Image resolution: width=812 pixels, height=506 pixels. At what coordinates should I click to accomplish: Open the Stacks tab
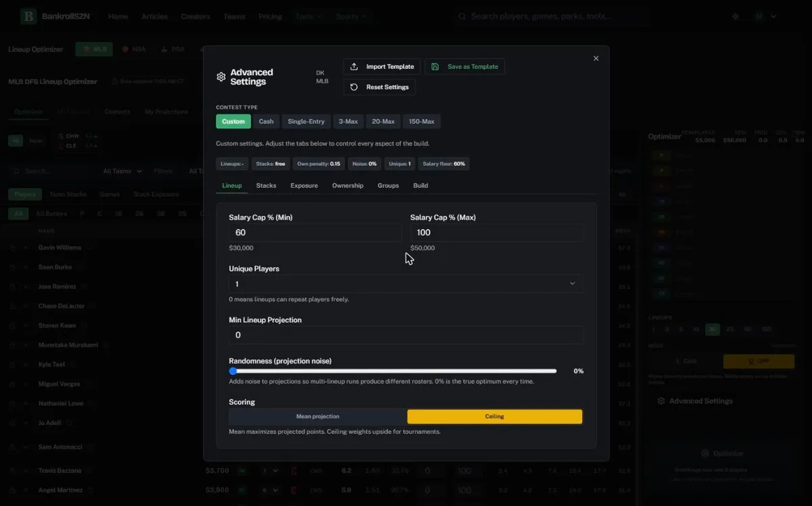(266, 185)
